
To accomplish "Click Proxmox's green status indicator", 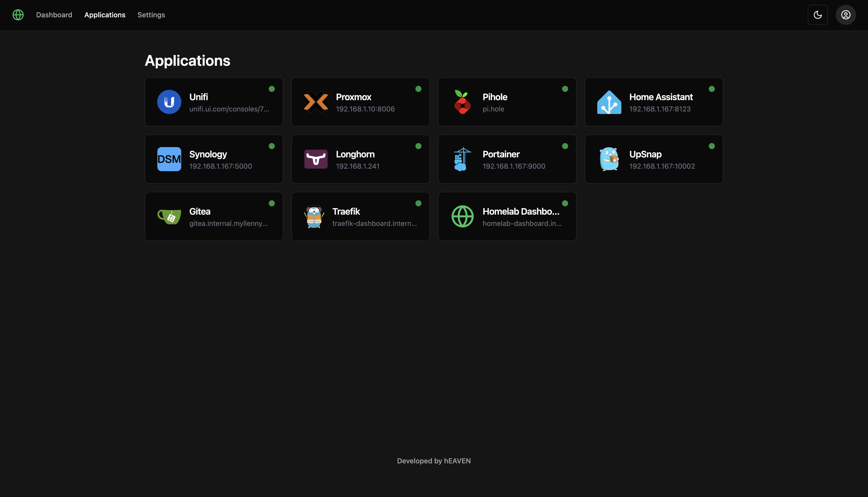I will click(x=419, y=89).
